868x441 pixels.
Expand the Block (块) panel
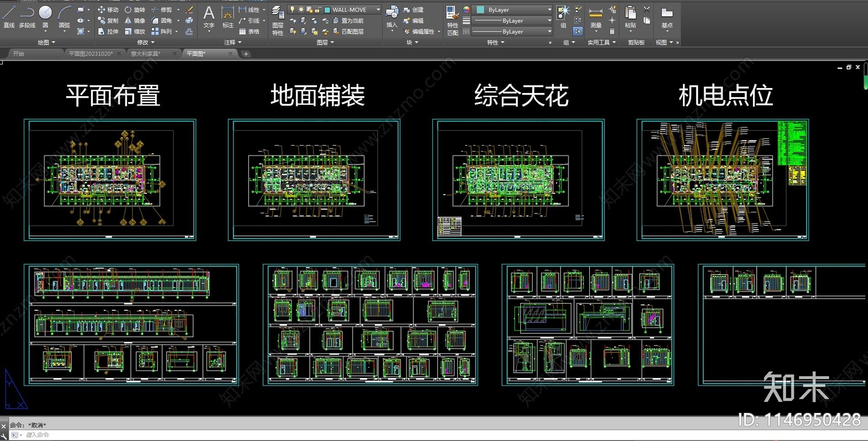pyautogui.click(x=412, y=42)
